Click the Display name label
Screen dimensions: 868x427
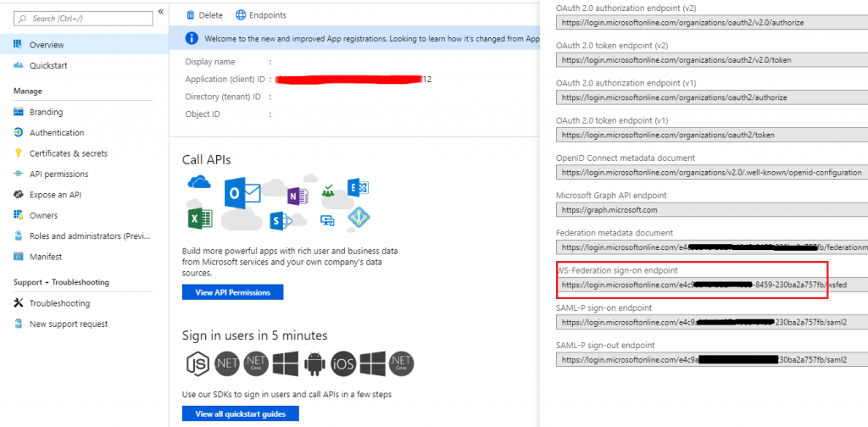[210, 62]
